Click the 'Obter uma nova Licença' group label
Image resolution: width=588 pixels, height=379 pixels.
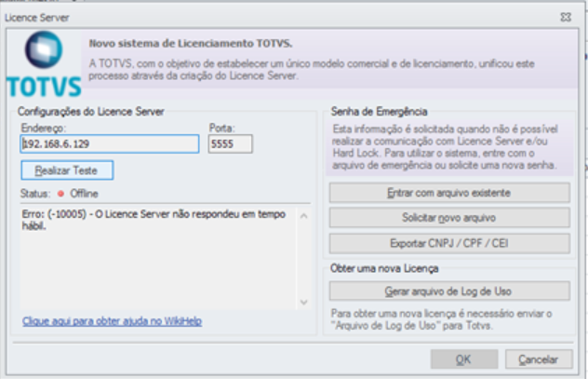[384, 268]
